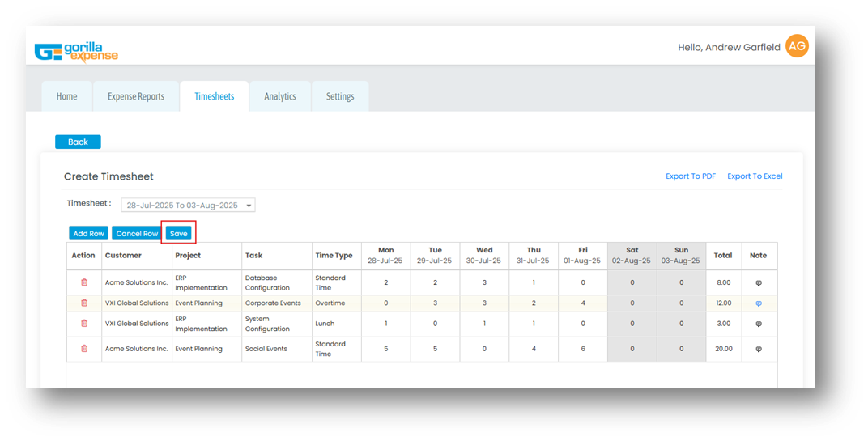Click the Action column header
868x441 pixels.
pos(83,256)
